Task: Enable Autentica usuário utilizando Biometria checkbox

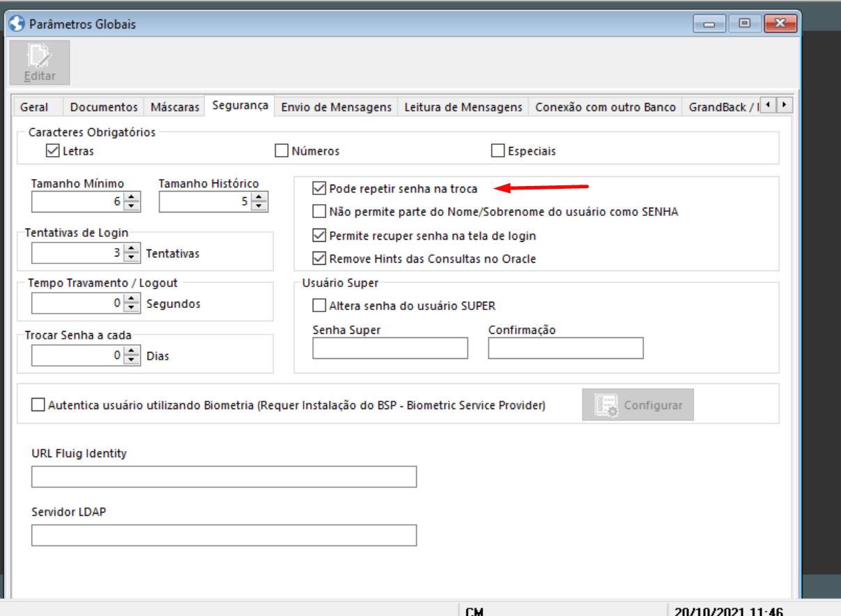Action: click(38, 405)
